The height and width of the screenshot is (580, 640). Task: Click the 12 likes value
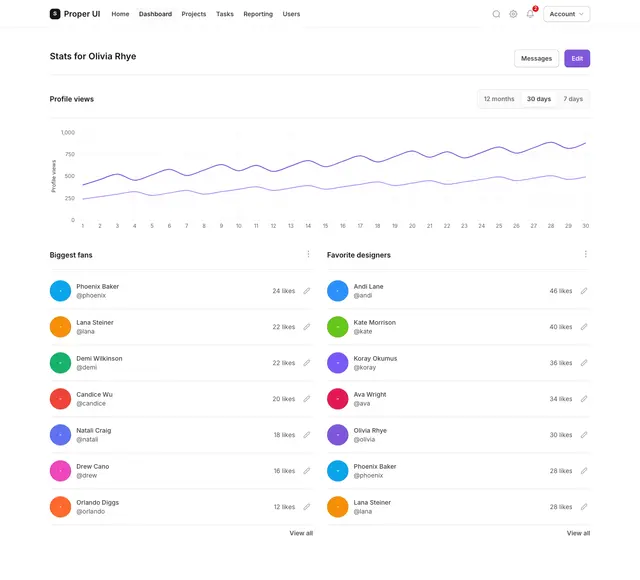284,507
